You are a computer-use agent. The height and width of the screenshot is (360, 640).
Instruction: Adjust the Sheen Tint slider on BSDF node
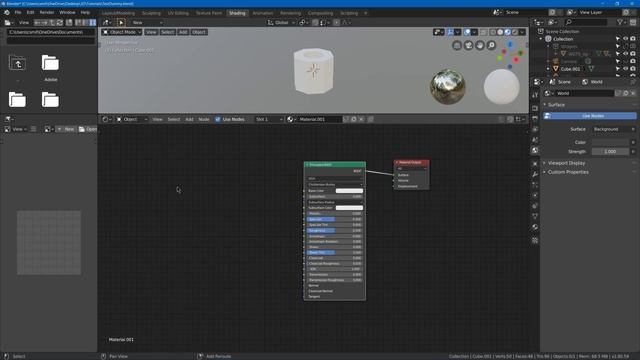point(335,253)
